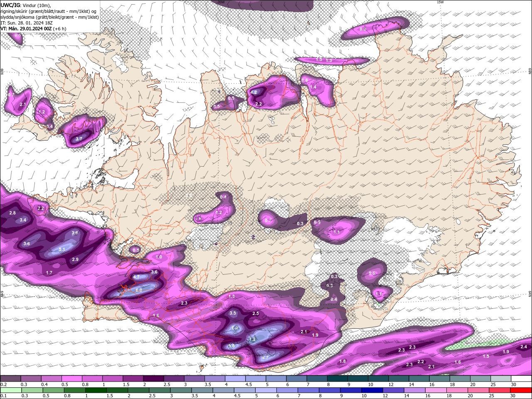This screenshot has height=399, width=532.
Task: Select the white 30 swatch in snow legend
Action: (x=521, y=379)
